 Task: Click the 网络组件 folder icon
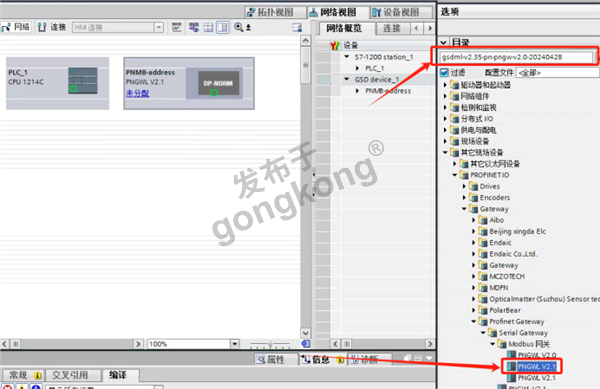click(455, 96)
